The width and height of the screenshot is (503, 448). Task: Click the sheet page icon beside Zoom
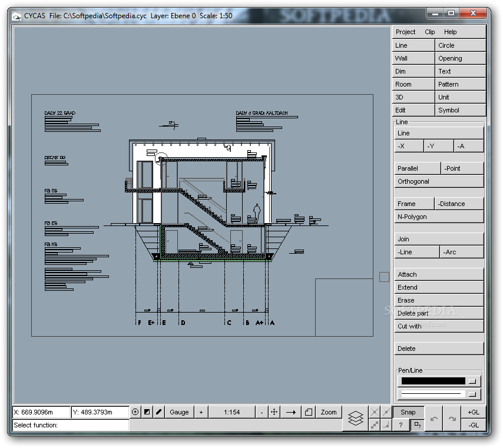pos(308,412)
